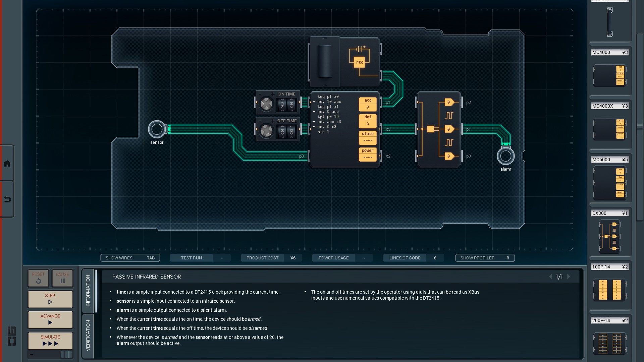Pick the DX300 expander component
The height and width of the screenshot is (362, 644).
pos(609,236)
